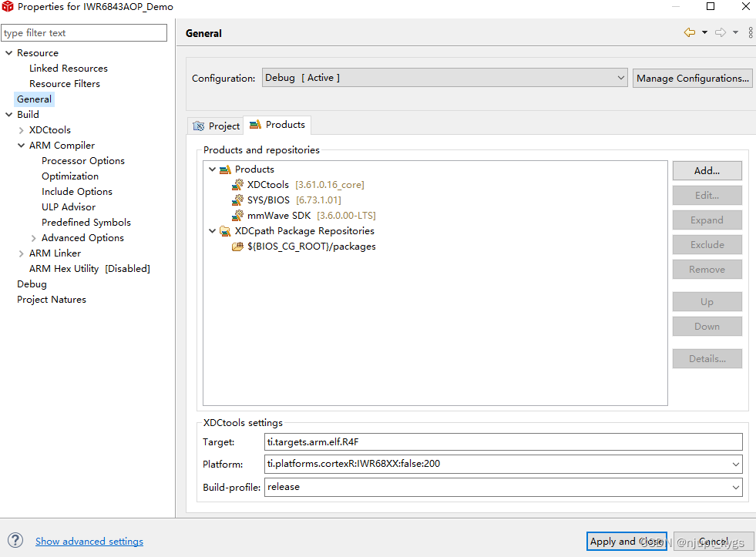Click Apply and Close button

click(x=627, y=541)
